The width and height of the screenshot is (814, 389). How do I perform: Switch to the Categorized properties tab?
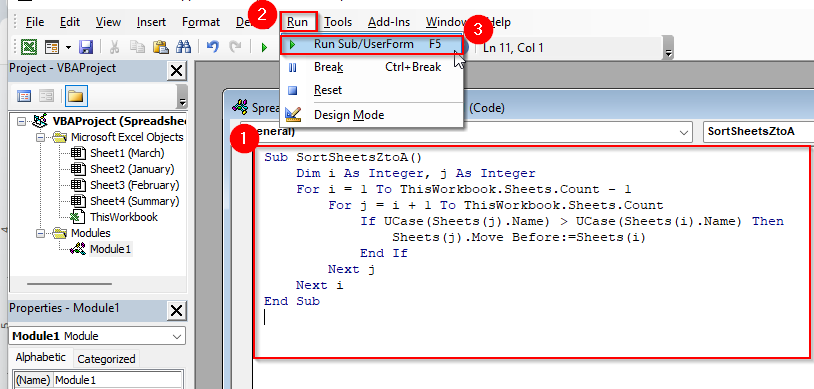click(106, 359)
